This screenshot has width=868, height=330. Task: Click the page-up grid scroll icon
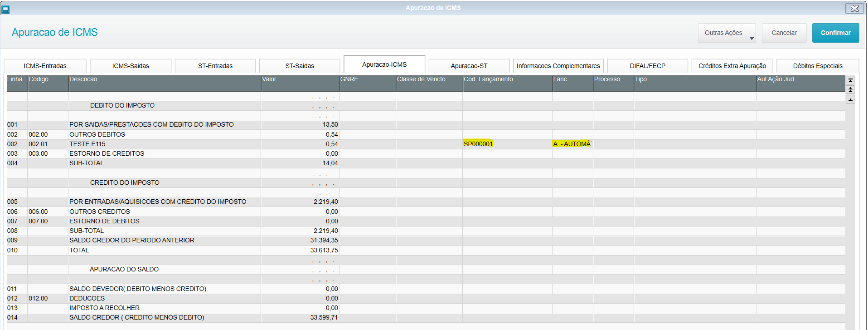click(x=850, y=90)
